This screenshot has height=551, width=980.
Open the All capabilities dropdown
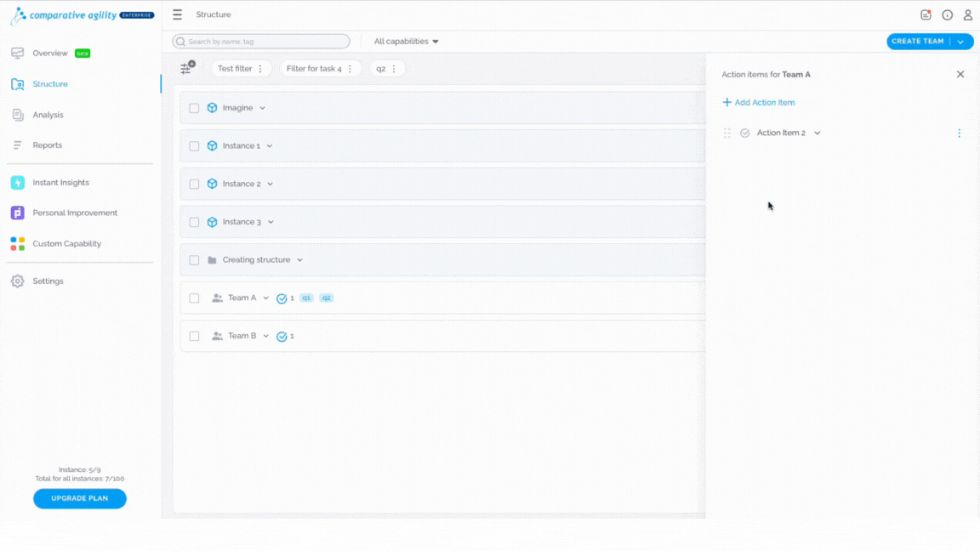point(407,41)
